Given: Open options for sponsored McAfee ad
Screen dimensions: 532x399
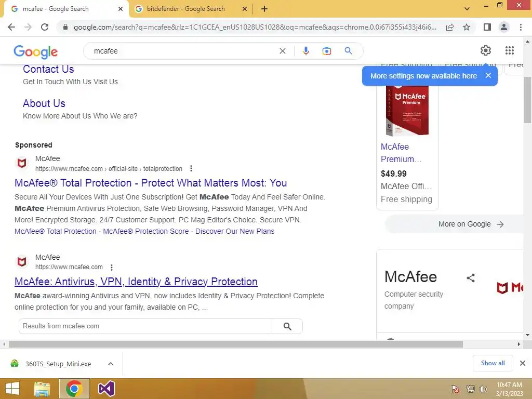Looking at the screenshot, I should click(191, 168).
